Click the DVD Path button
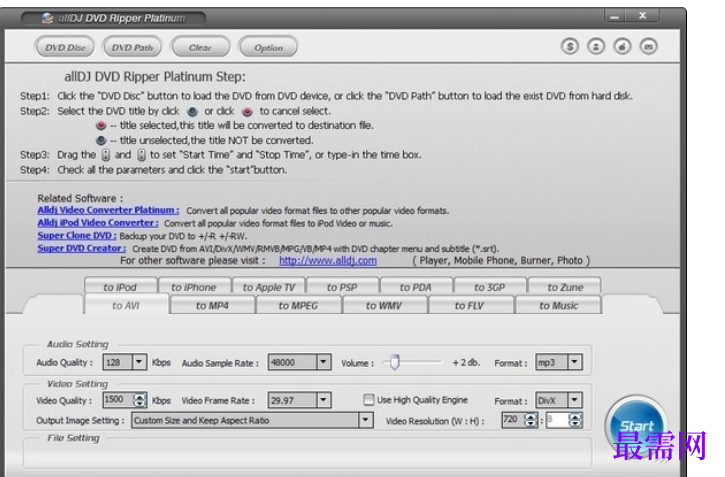The height and width of the screenshot is (477, 725). (x=132, y=47)
